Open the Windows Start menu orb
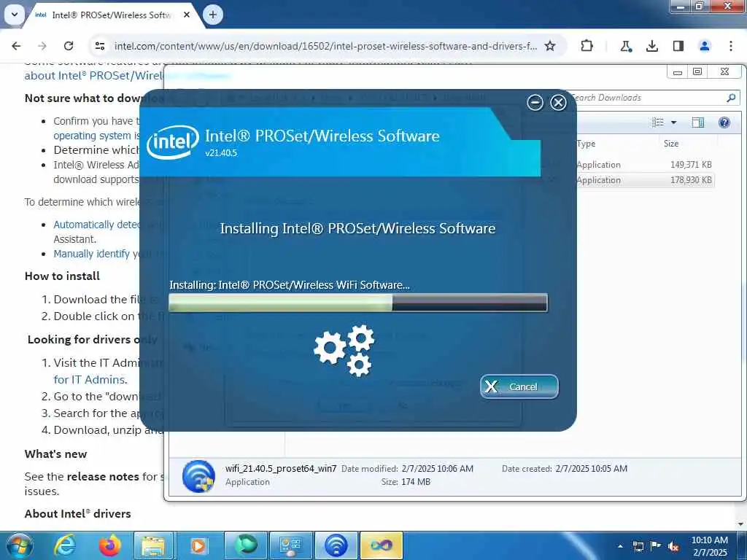This screenshot has height=560, width=747. pyautogui.click(x=20, y=545)
